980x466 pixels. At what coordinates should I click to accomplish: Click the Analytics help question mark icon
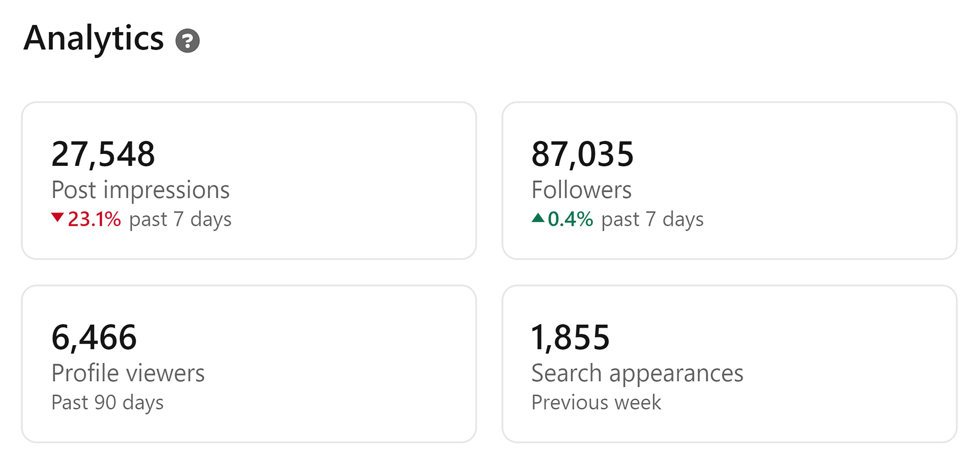188,41
